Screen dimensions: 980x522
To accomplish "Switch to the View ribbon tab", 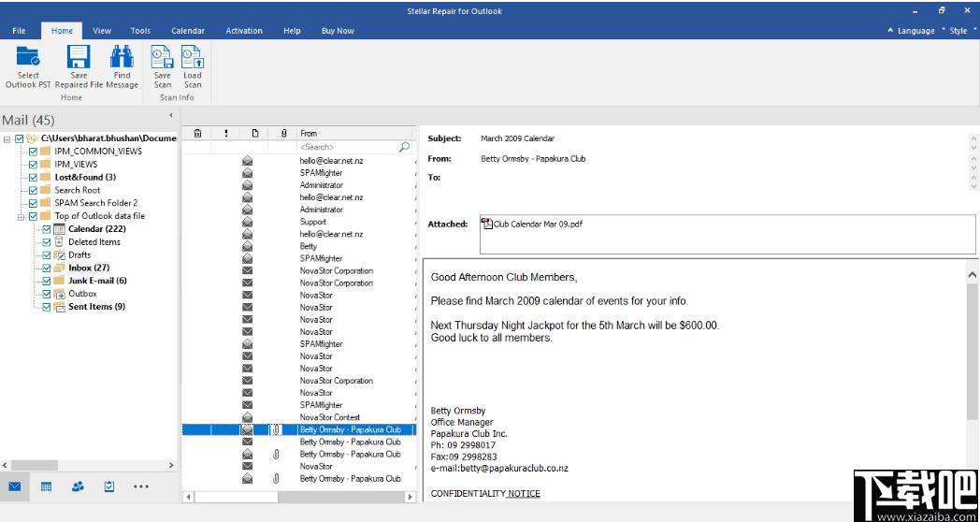I will coord(102,31).
